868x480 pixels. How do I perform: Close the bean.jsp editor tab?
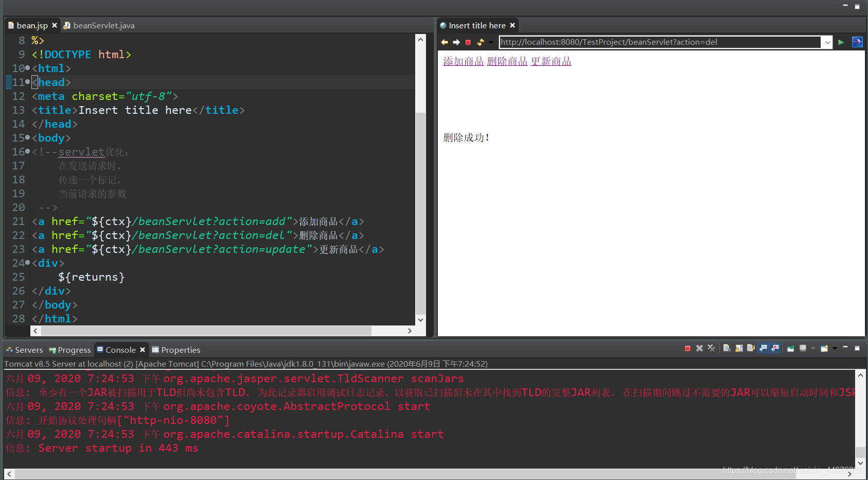[x=55, y=25]
